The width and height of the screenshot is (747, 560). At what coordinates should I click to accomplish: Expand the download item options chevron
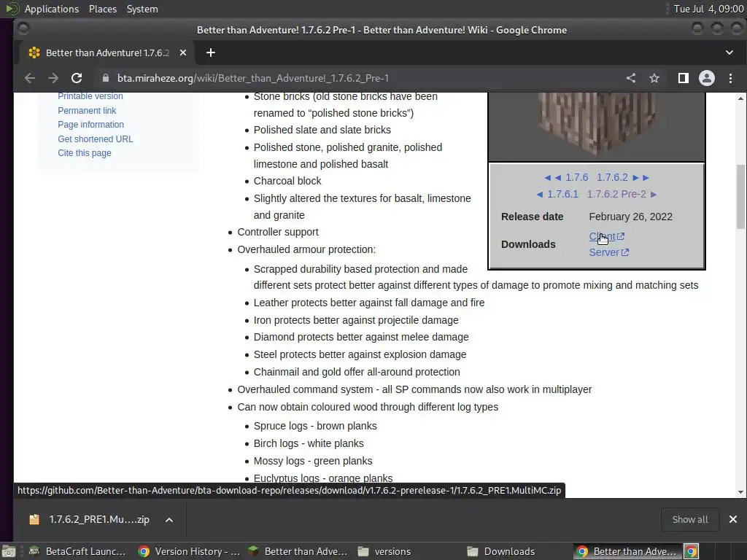pos(169,520)
